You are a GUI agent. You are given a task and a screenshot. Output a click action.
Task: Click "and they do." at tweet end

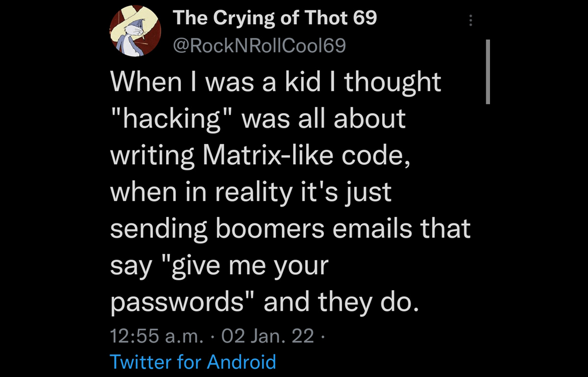[x=342, y=303]
